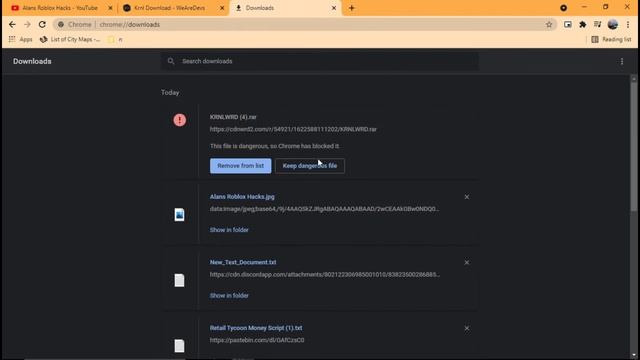Click the KRNLWRD.rar source URL text
The width and height of the screenshot is (640, 360).
pyautogui.click(x=293, y=129)
